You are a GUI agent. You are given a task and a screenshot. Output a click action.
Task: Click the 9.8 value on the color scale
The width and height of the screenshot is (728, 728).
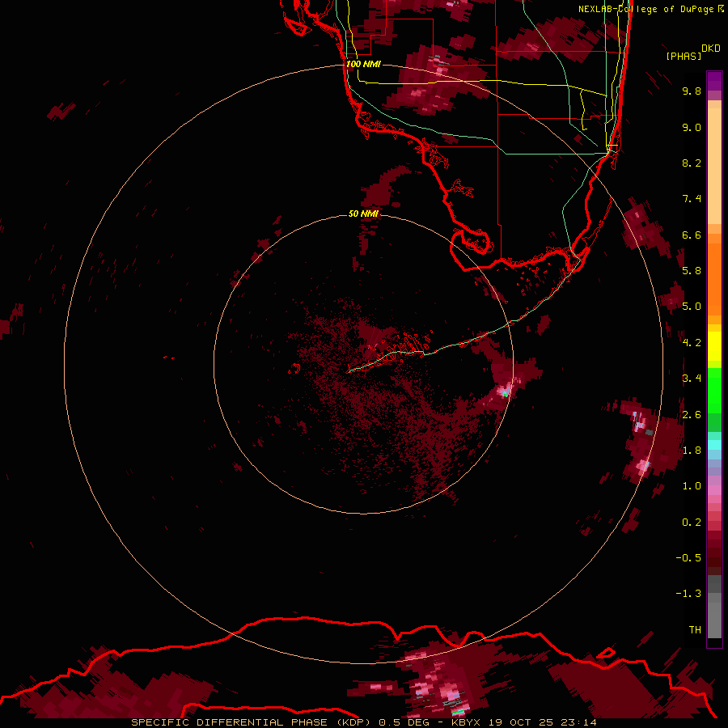[692, 91]
